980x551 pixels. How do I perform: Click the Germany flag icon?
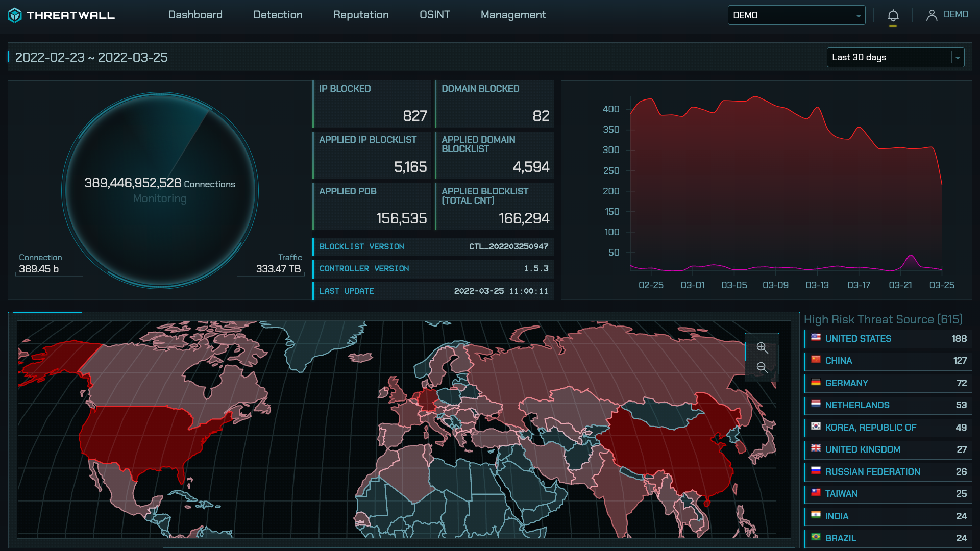816,382
